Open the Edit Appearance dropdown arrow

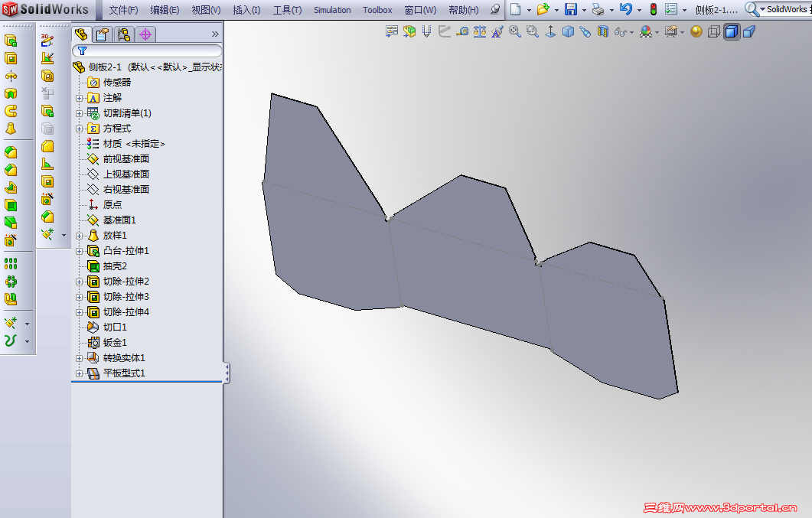click(657, 33)
